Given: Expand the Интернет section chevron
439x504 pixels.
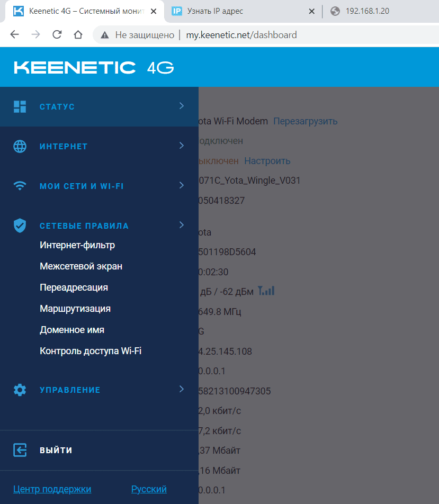Looking at the screenshot, I should [182, 146].
